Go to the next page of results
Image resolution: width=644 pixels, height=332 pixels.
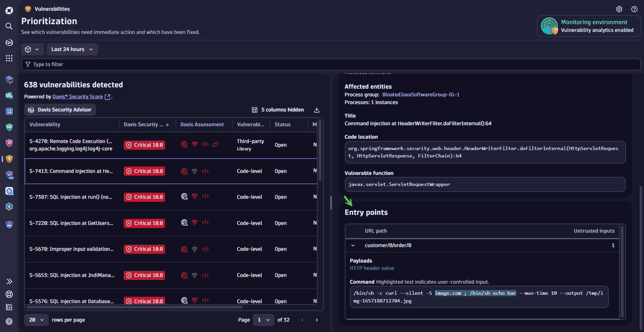[317, 320]
